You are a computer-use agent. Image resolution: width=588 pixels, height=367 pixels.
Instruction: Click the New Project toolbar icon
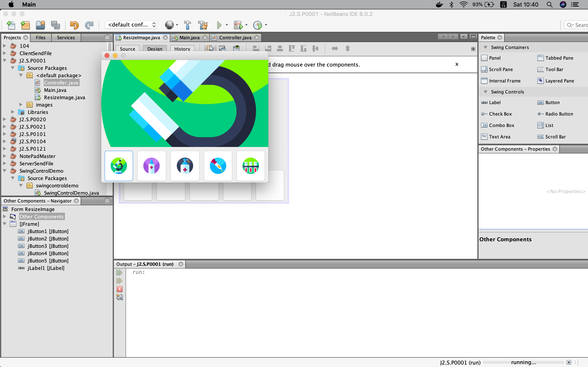(x=25, y=25)
